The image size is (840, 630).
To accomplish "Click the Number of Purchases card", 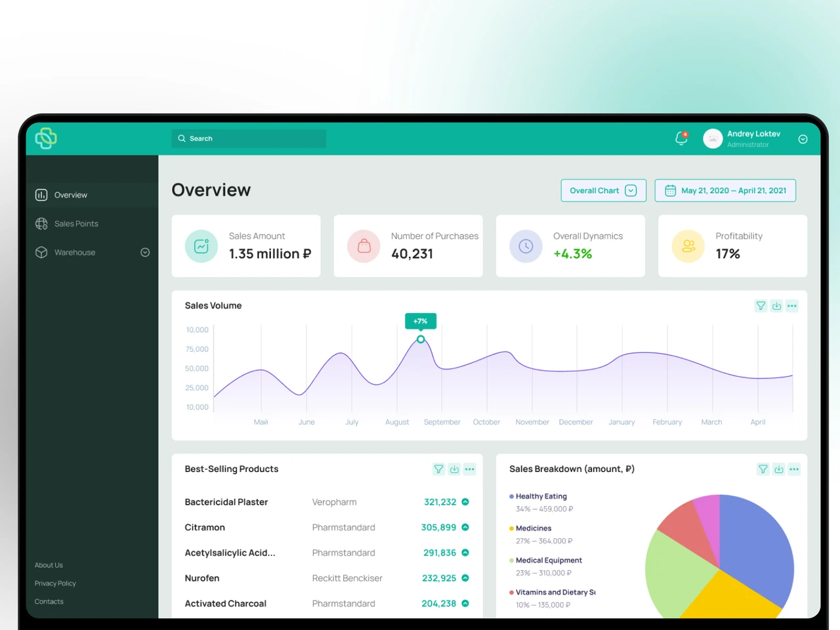I will click(408, 246).
